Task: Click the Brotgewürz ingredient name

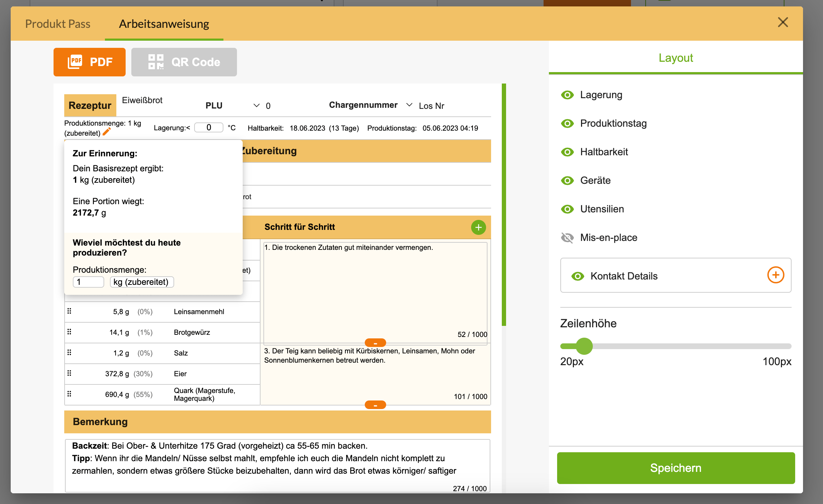Action: (192, 332)
